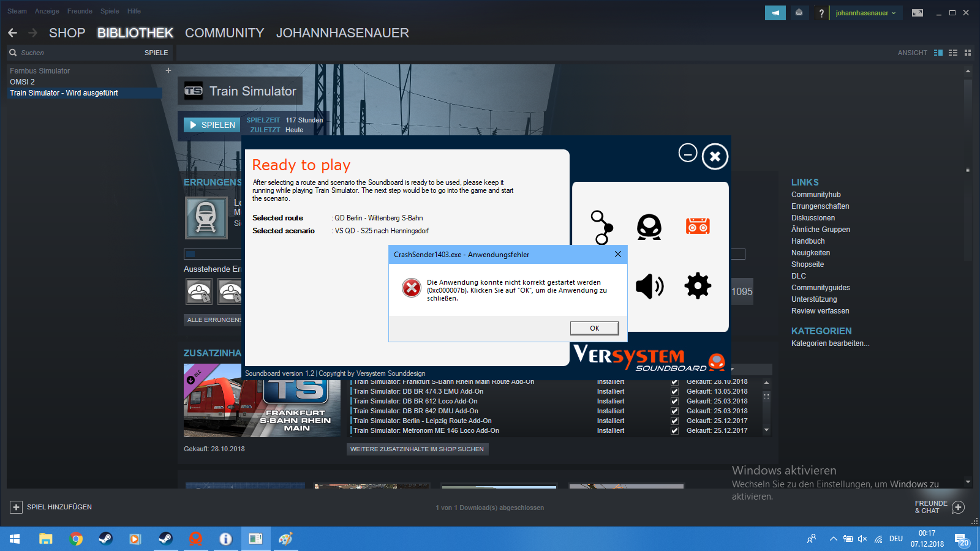Close the CrashSender1403.exe error dialog

pyautogui.click(x=618, y=254)
